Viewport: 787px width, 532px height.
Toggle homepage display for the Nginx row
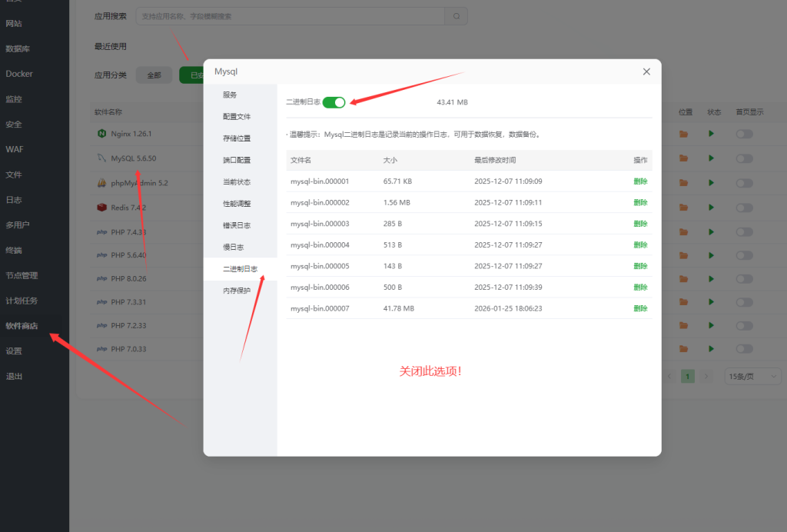744,135
